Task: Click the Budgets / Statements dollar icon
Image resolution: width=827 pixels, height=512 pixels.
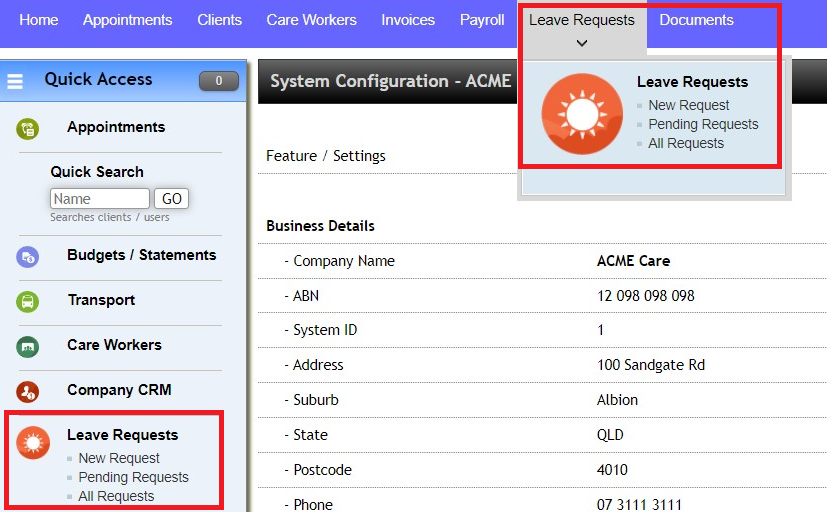Action: coord(28,256)
